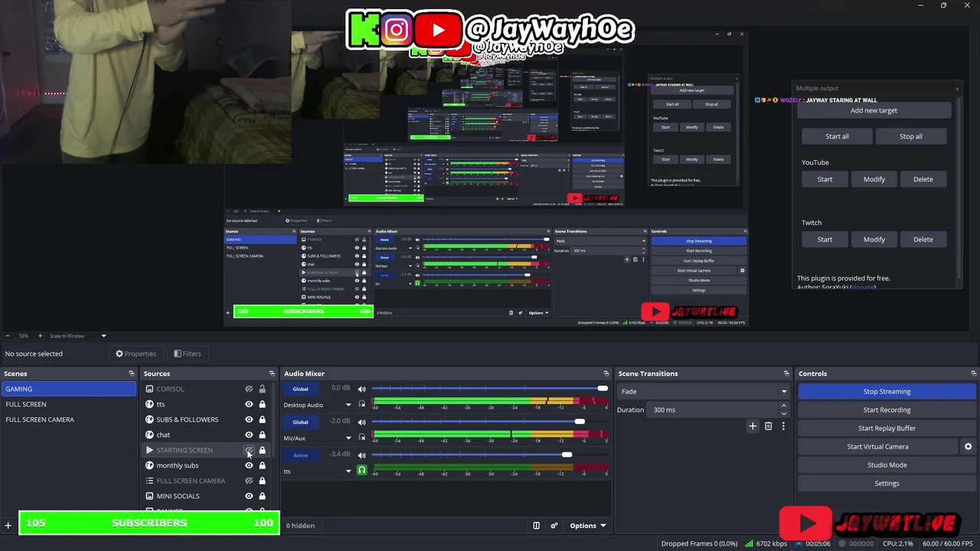Click green tts monitoring headphone icon

click(x=362, y=471)
